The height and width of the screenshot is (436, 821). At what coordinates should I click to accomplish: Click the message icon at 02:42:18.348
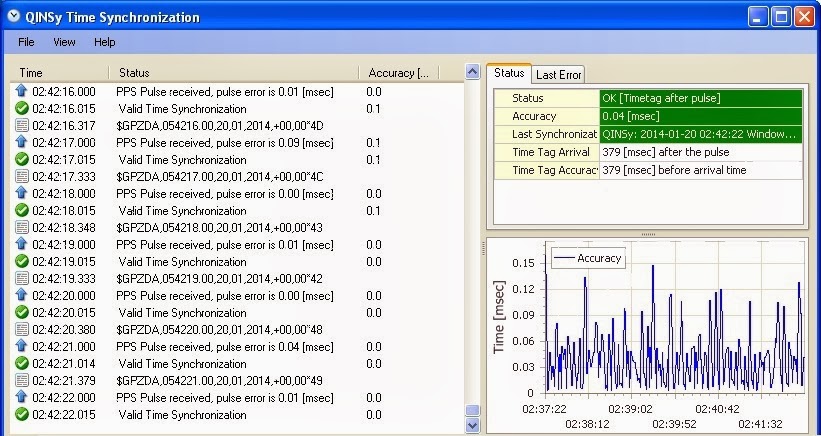click(21, 227)
